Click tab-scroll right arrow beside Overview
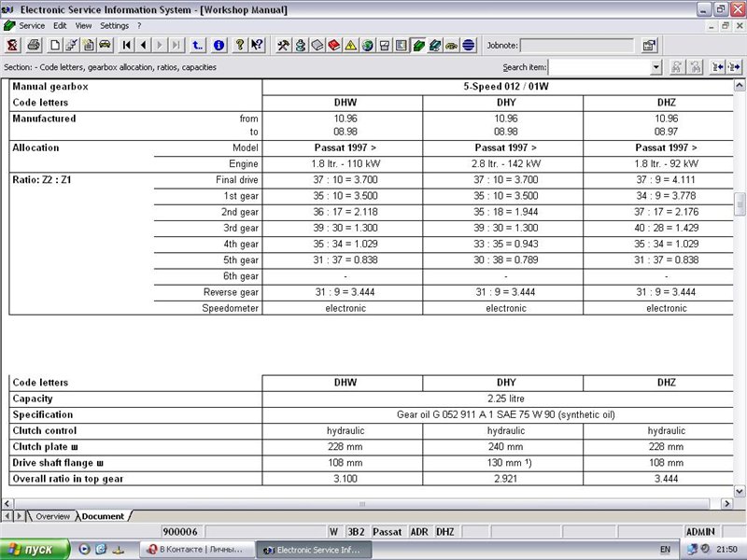This screenshot has height=560, width=747. coord(19,516)
